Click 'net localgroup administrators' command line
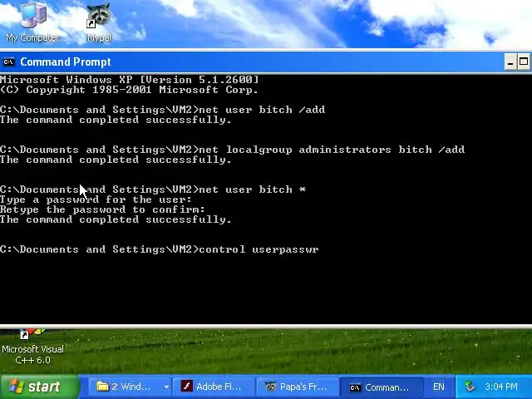Screen dimensions: 532x399 pyautogui.click(x=232, y=150)
